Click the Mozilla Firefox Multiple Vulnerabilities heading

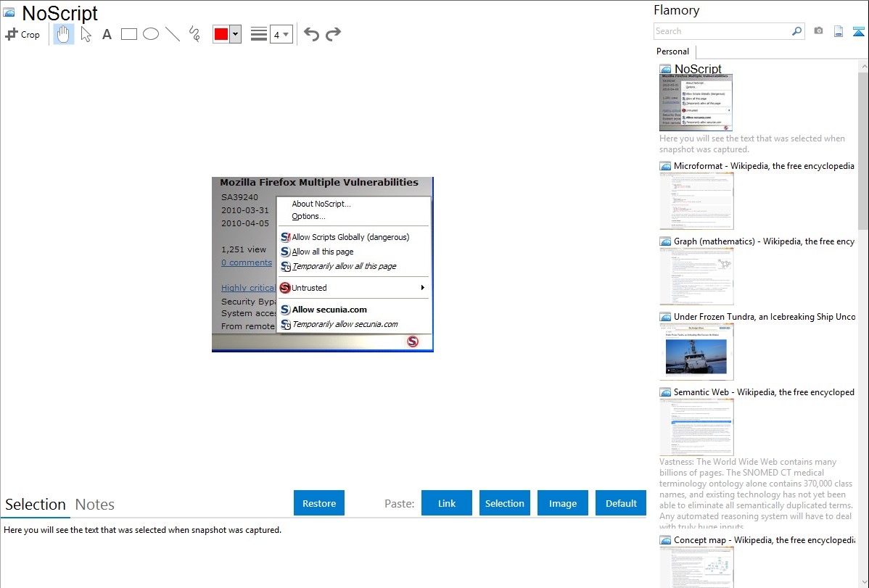(x=319, y=182)
